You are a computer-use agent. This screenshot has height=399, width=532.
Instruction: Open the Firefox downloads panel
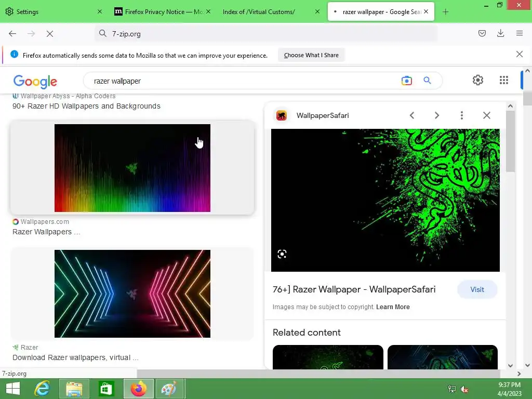(x=500, y=33)
